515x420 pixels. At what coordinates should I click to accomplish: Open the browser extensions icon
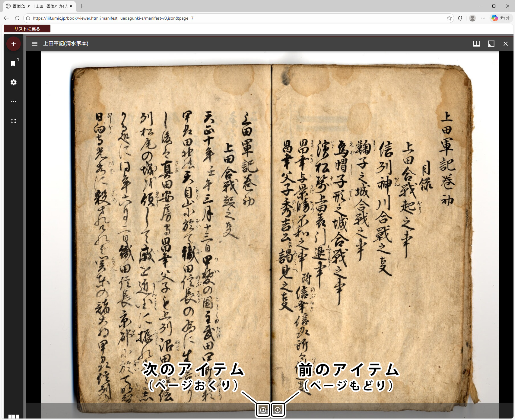(x=460, y=18)
